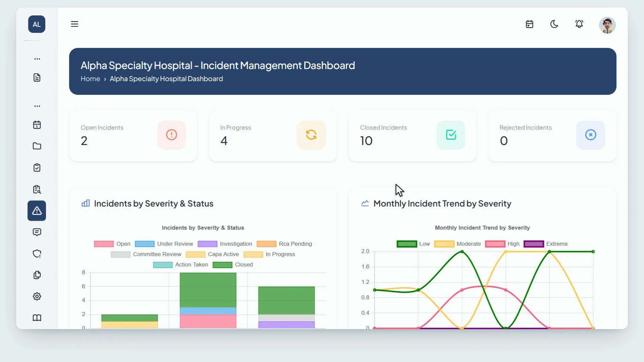
Task: Open the document icon in the sidebar
Action: pyautogui.click(x=37, y=77)
